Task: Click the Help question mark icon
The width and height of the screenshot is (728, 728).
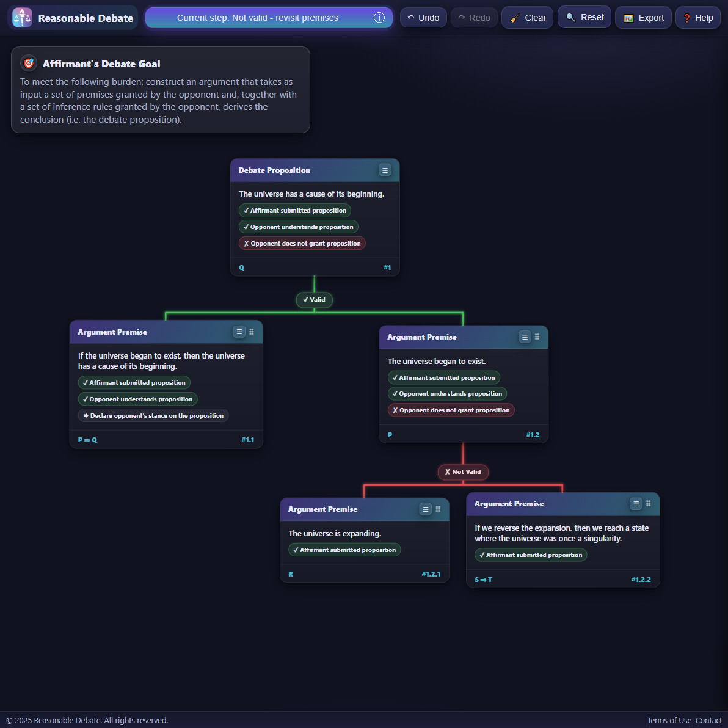Action: pos(687,18)
